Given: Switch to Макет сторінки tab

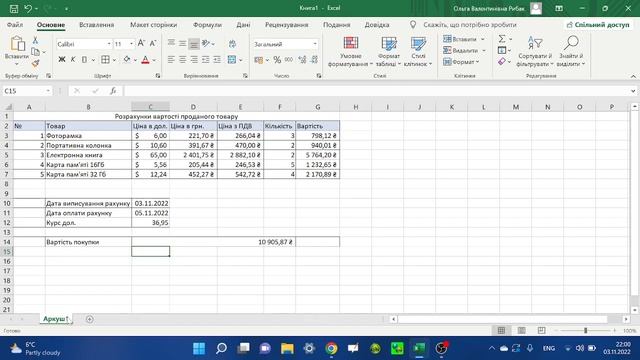Looking at the screenshot, I should (153, 25).
